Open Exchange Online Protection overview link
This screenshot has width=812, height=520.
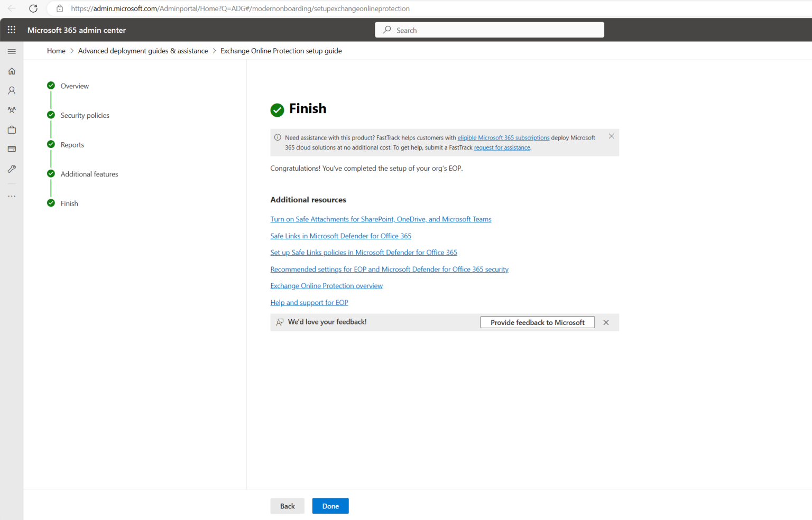326,285
